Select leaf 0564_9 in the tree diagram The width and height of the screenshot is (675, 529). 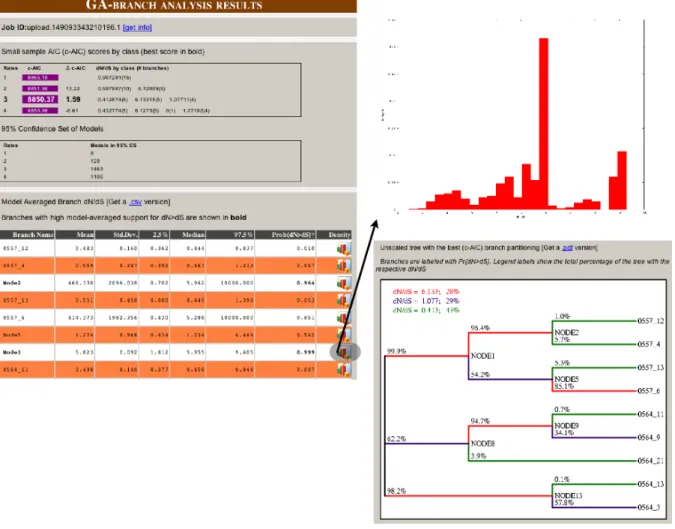[x=649, y=438]
